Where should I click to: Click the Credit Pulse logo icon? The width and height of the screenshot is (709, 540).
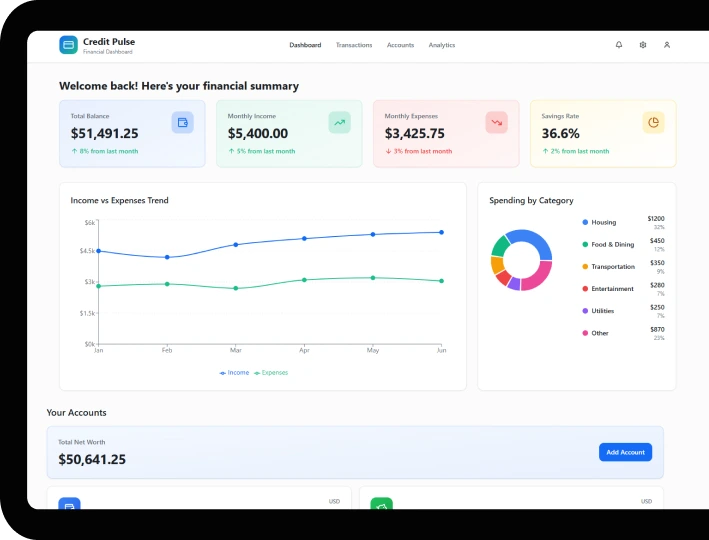click(x=68, y=45)
